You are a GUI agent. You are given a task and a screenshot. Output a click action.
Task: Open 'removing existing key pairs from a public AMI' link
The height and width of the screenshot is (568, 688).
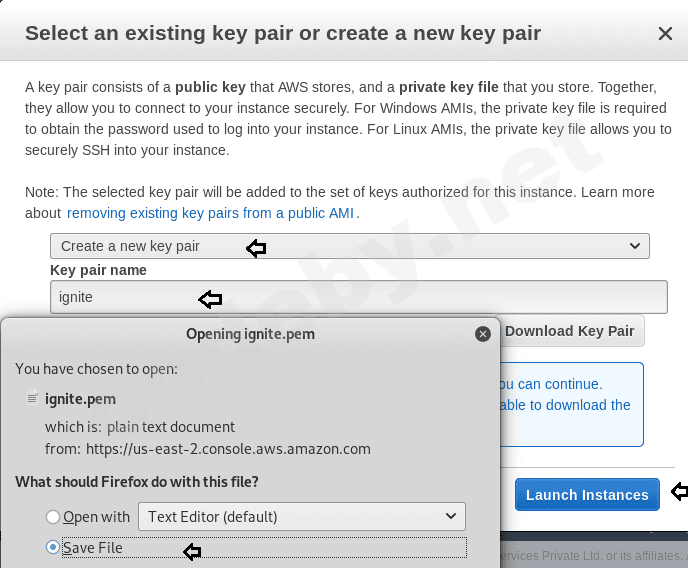pos(211,213)
